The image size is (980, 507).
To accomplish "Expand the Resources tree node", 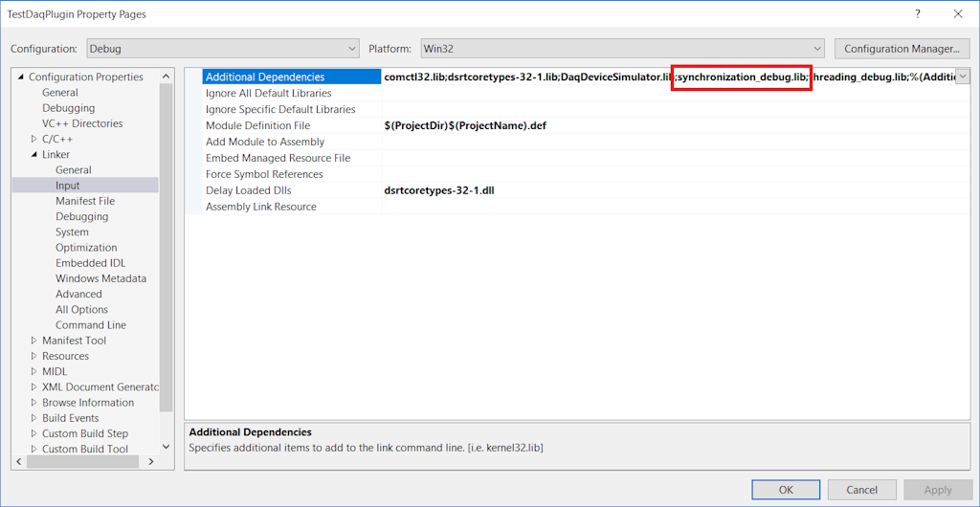I will 33,356.
